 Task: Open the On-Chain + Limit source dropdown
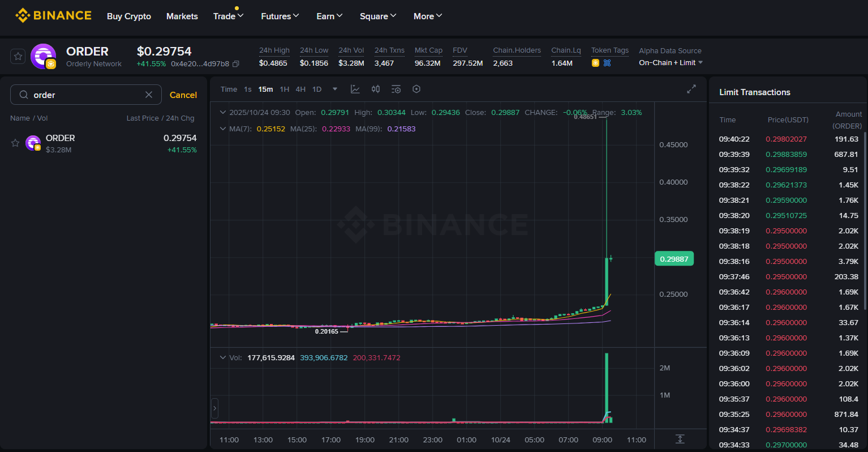click(x=671, y=63)
